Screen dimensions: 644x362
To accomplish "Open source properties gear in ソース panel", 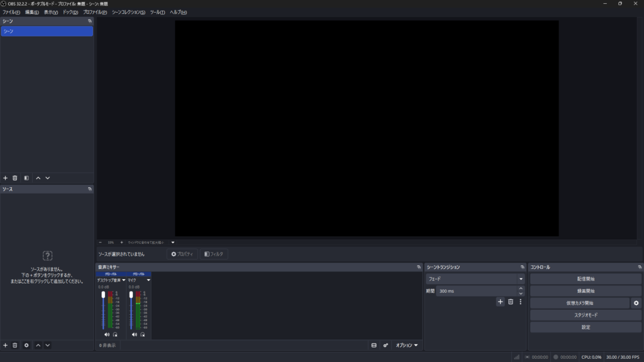I will (x=26, y=345).
